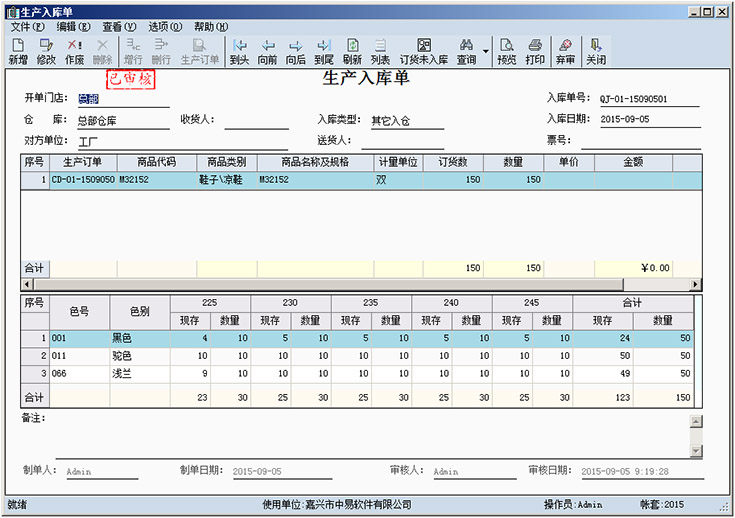Open the 列表 (List) view icon
This screenshot has width=735, height=518.
tap(380, 52)
